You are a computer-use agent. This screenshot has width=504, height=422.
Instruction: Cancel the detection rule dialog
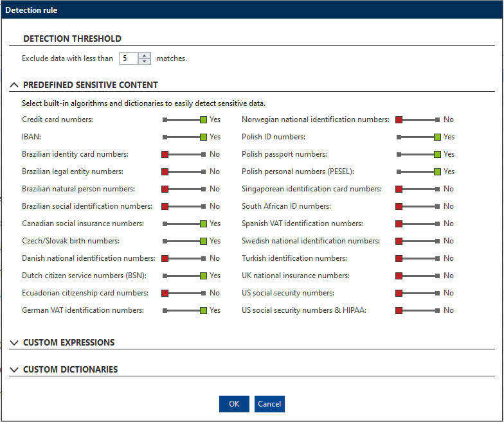(x=269, y=403)
